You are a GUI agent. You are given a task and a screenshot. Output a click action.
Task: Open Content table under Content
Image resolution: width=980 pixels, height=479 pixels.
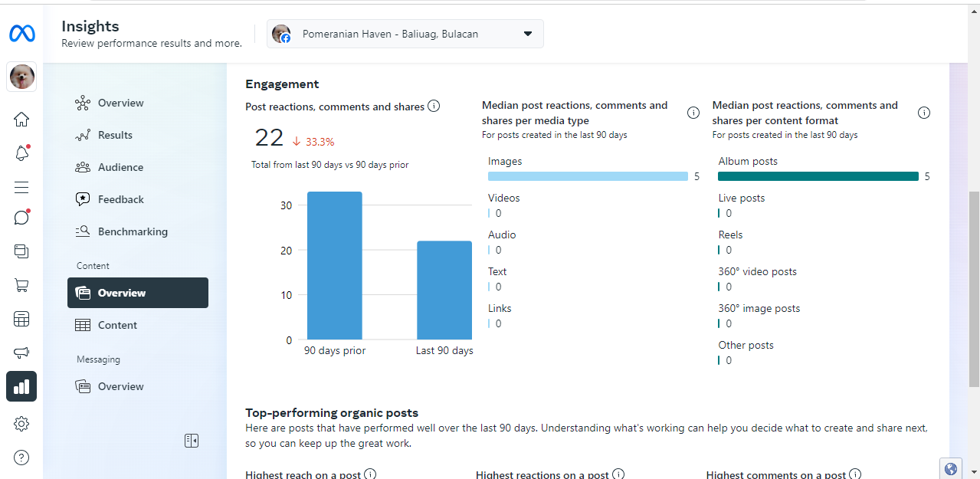click(x=117, y=325)
